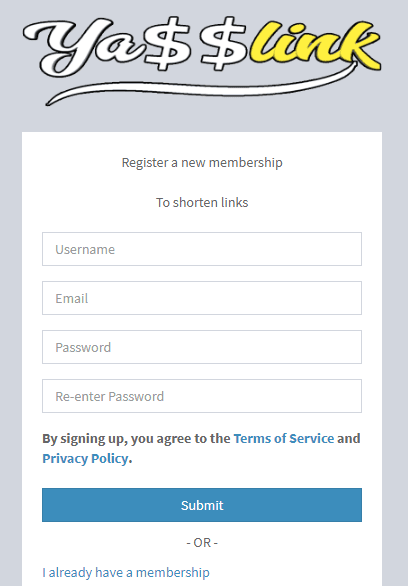Focus the Username input field

202,249
